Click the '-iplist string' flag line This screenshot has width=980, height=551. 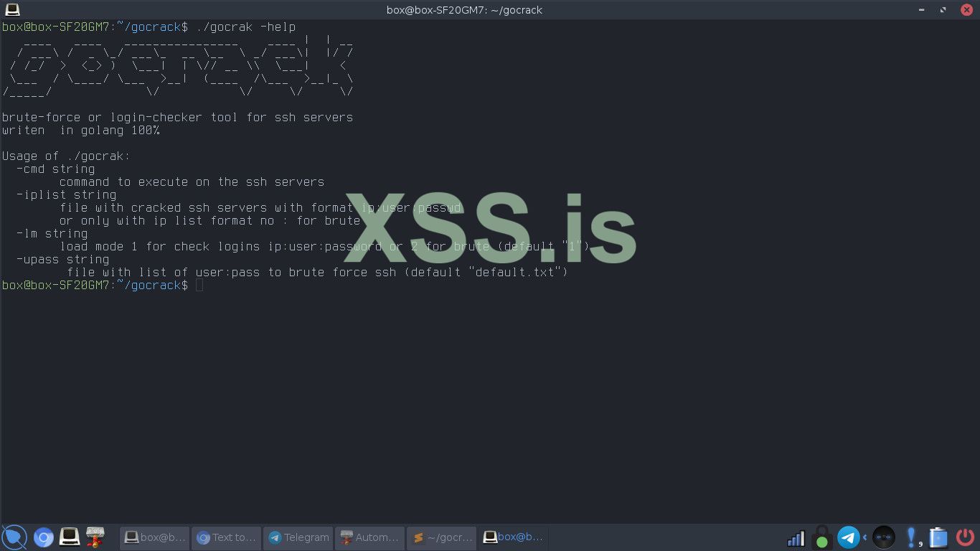click(66, 195)
